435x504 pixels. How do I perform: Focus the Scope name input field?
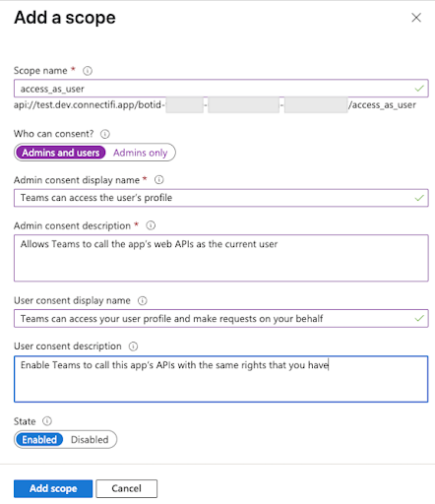pyautogui.click(x=221, y=89)
